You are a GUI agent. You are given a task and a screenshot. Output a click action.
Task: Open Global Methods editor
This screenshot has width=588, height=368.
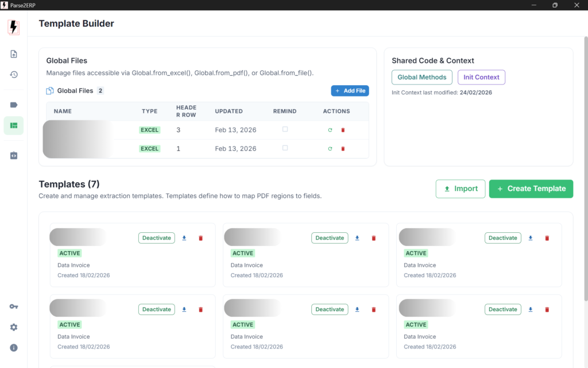click(421, 77)
